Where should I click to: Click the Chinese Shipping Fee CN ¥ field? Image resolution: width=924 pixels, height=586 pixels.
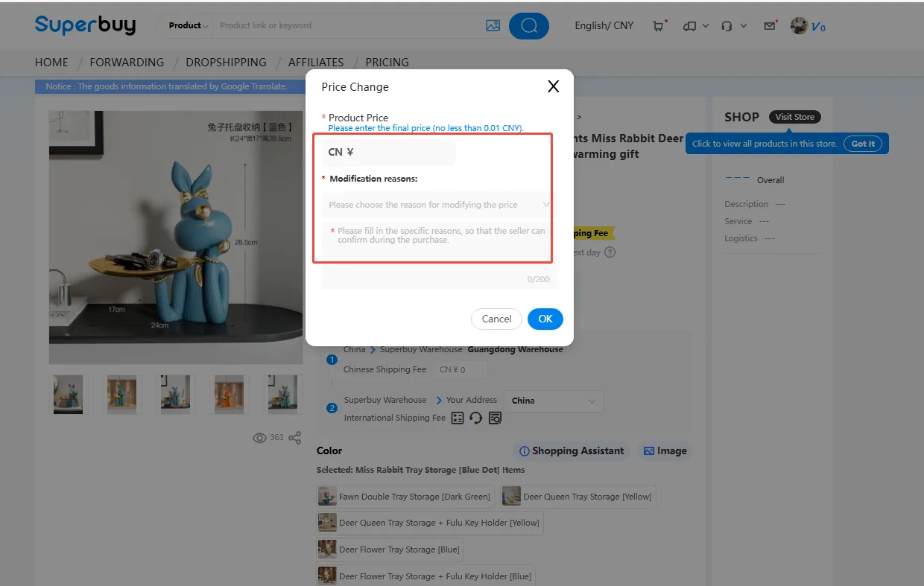click(x=461, y=369)
